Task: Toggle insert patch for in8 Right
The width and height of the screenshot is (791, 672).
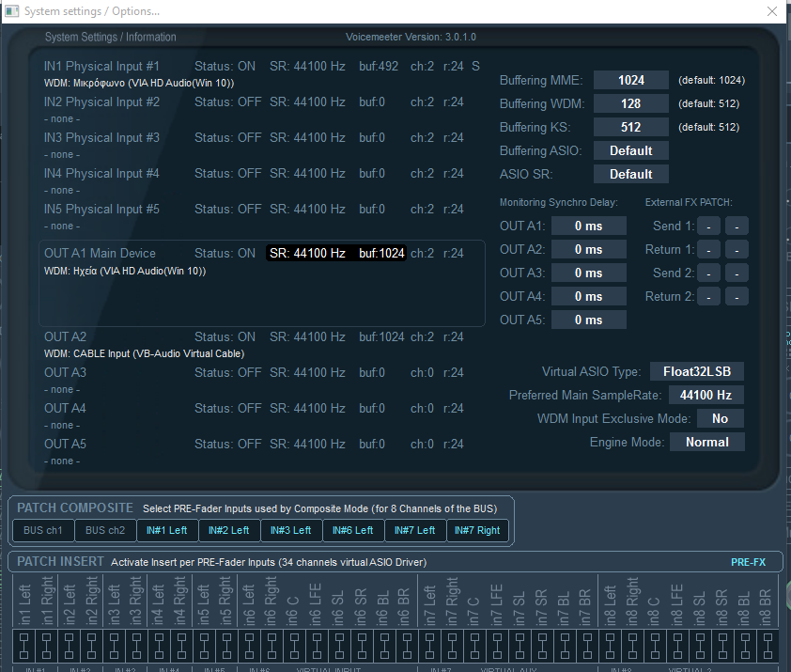Action: point(632,645)
